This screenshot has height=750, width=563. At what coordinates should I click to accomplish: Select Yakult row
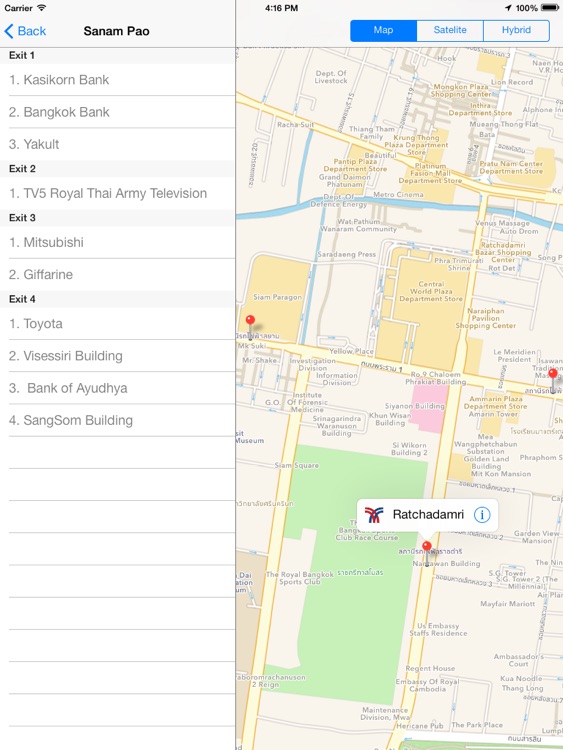[x=118, y=144]
